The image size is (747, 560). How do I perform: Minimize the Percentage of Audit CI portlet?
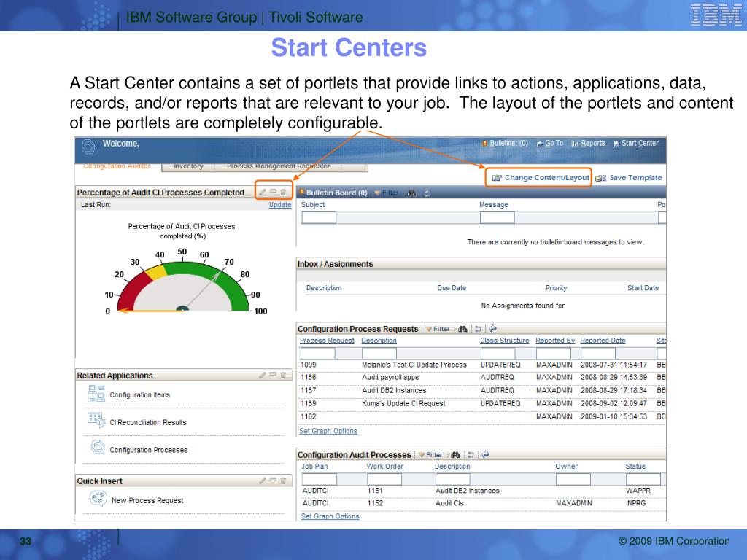(x=273, y=192)
